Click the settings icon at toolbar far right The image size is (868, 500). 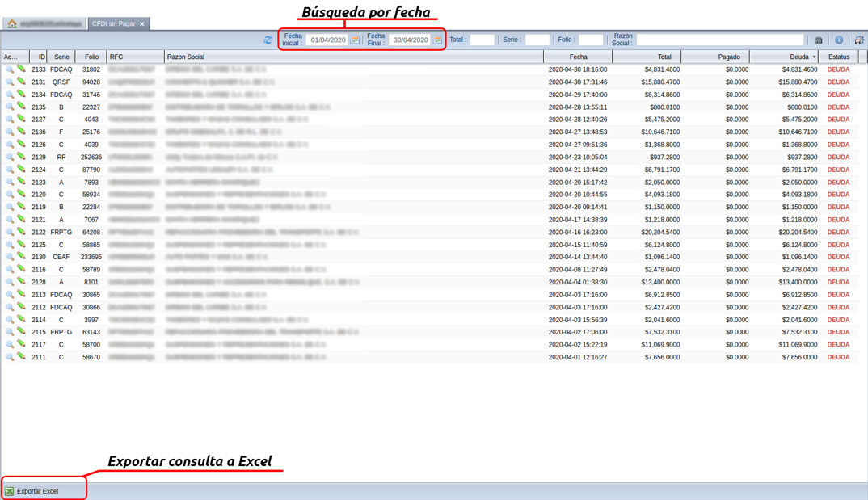[859, 40]
